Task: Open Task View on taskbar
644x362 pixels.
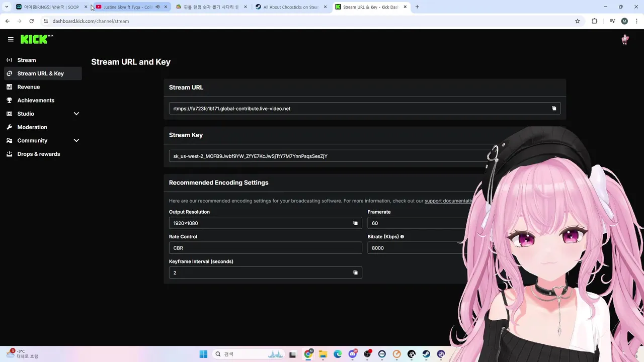Action: pyautogui.click(x=293, y=354)
